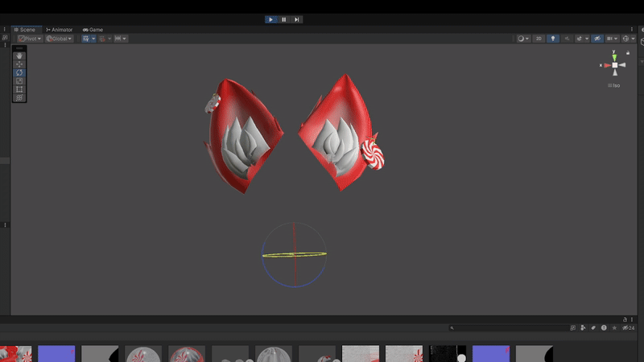
Task: Open the Pivot handle position dropdown
Action: (x=31, y=39)
